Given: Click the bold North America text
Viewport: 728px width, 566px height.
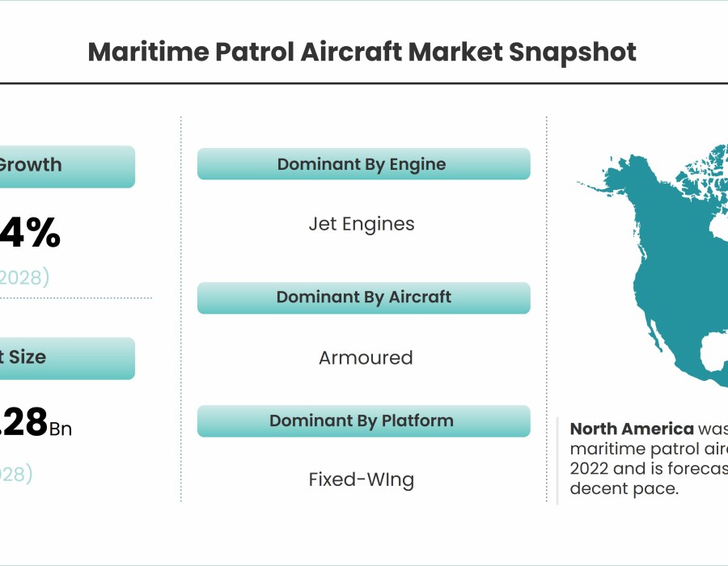Looking at the screenshot, I should coord(632,429).
